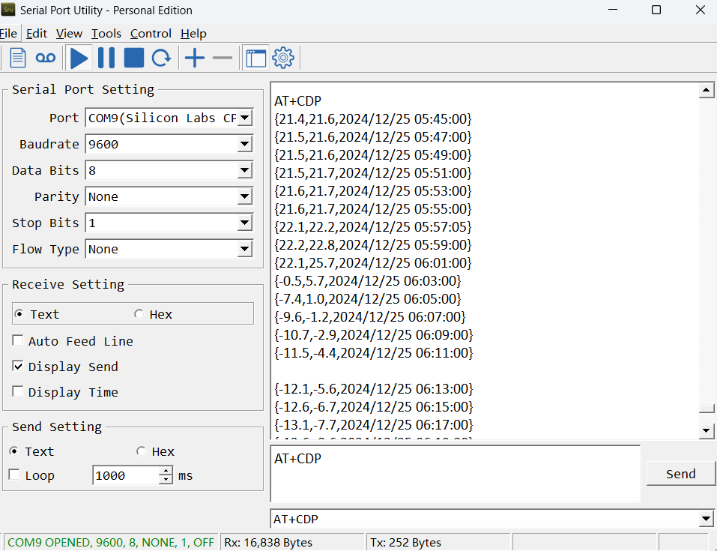
Task: Expand the Stop Bits dropdown
Action: (245, 223)
